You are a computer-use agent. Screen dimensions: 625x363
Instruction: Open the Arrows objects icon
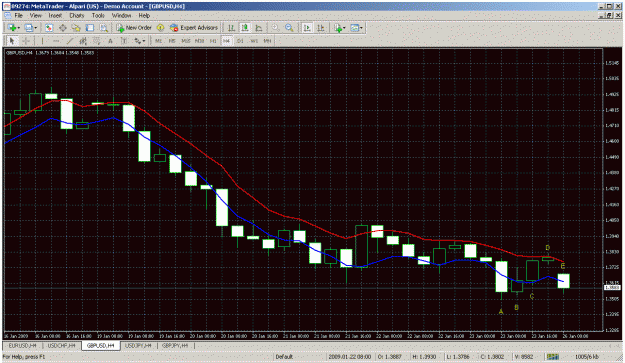(x=138, y=41)
